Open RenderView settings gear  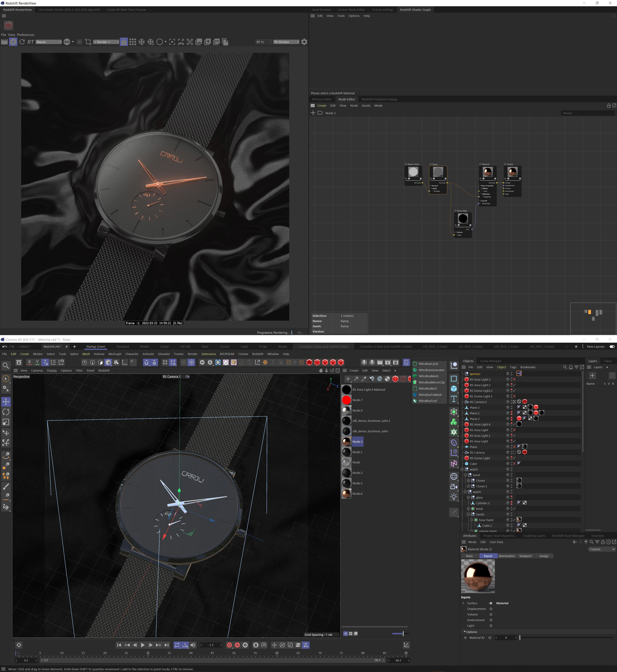pyautogui.click(x=304, y=42)
